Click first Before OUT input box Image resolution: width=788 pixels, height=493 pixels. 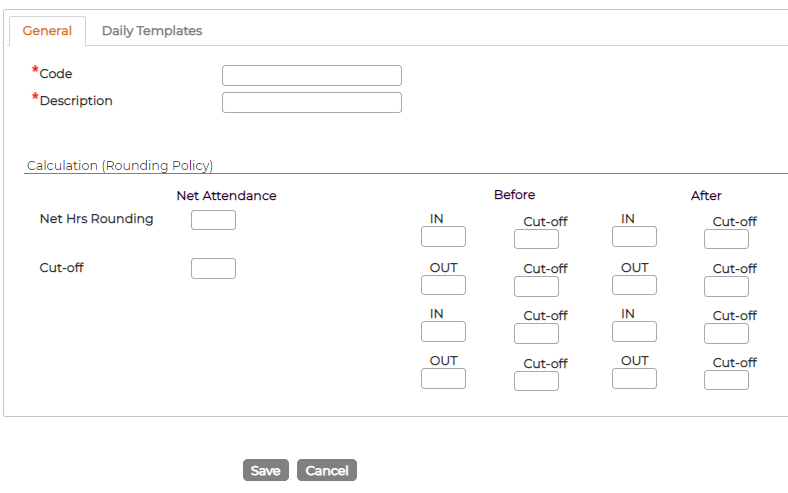pyautogui.click(x=443, y=285)
